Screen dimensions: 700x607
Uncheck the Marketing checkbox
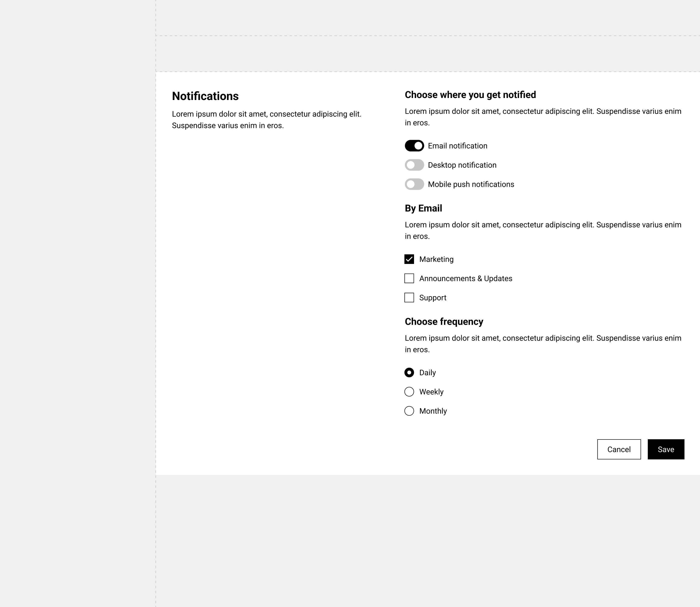pyautogui.click(x=409, y=259)
